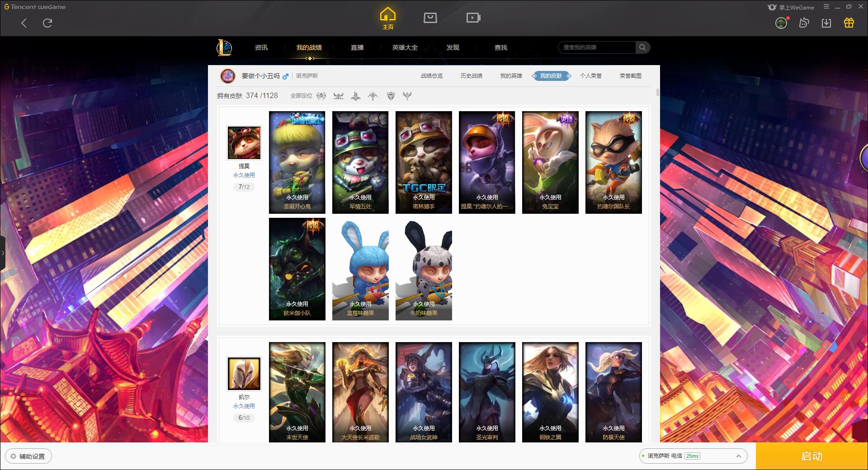This screenshot has height=470, width=868.
Task: Open the store bag icon in the top bar
Action: [430, 18]
